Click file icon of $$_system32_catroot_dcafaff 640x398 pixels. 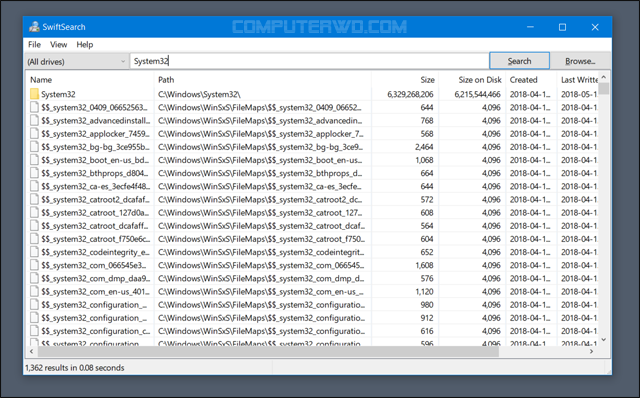click(34, 226)
